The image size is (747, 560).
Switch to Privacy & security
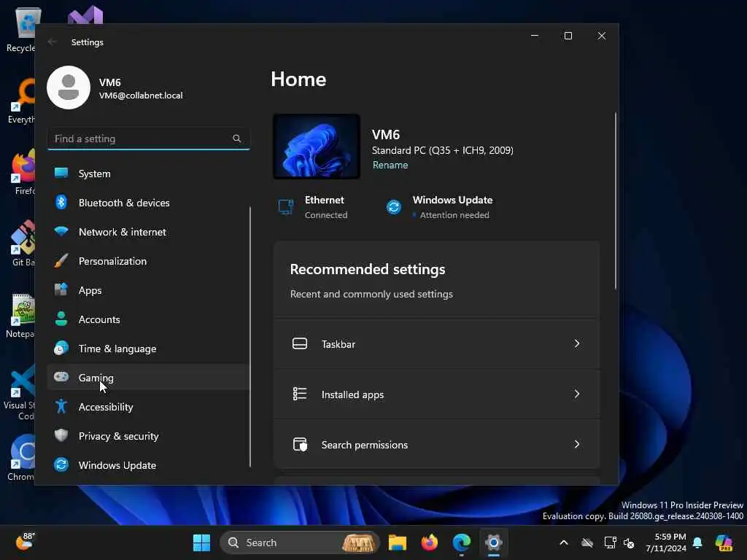(x=149, y=436)
